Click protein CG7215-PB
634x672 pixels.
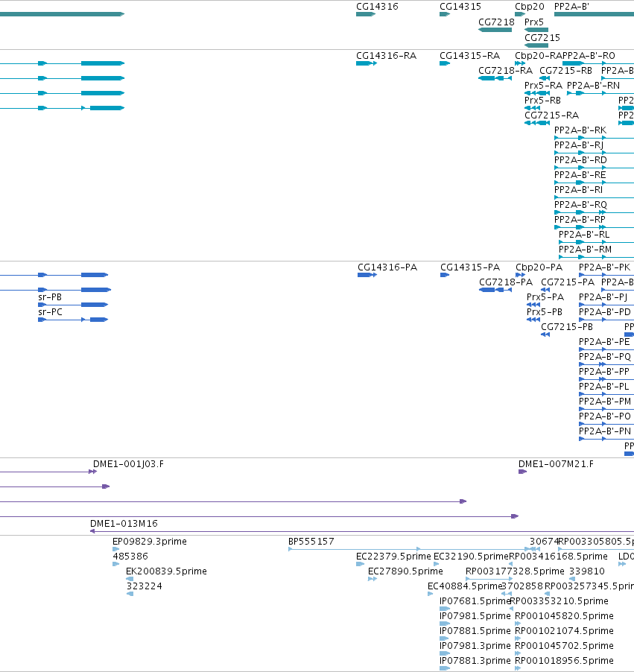[567, 327]
